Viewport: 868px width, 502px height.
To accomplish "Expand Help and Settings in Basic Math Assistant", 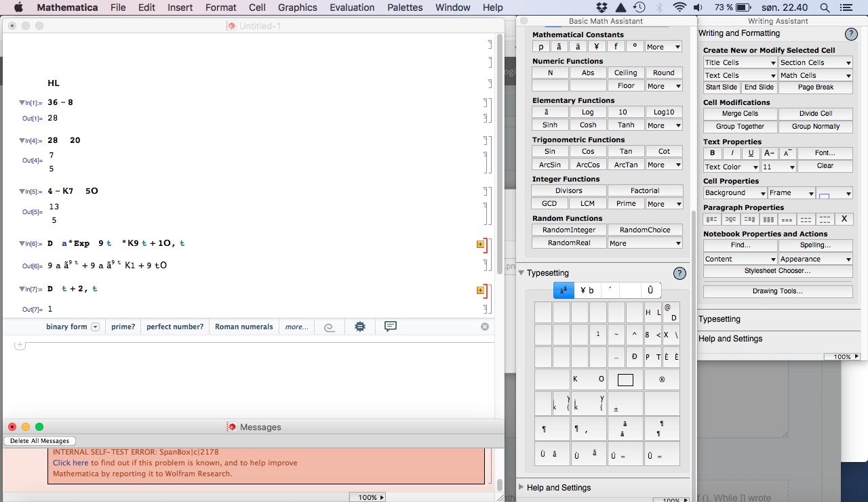I will [521, 487].
